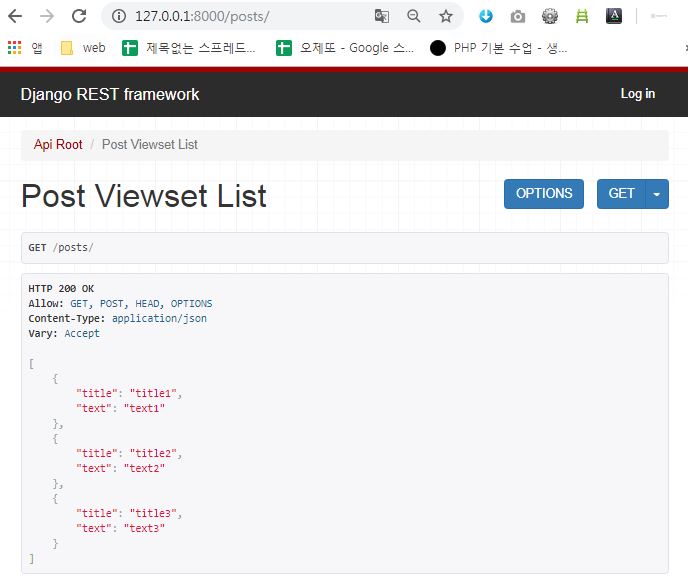Bookmark this page with the star icon

coord(446,16)
